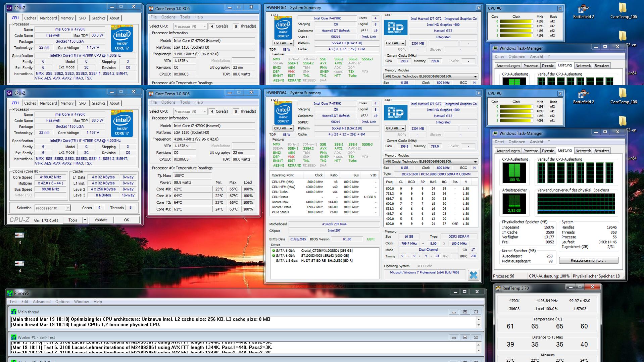644x362 pixels.
Task: Select Tj. Max value 100°C in Core Temp
Action: point(192,176)
